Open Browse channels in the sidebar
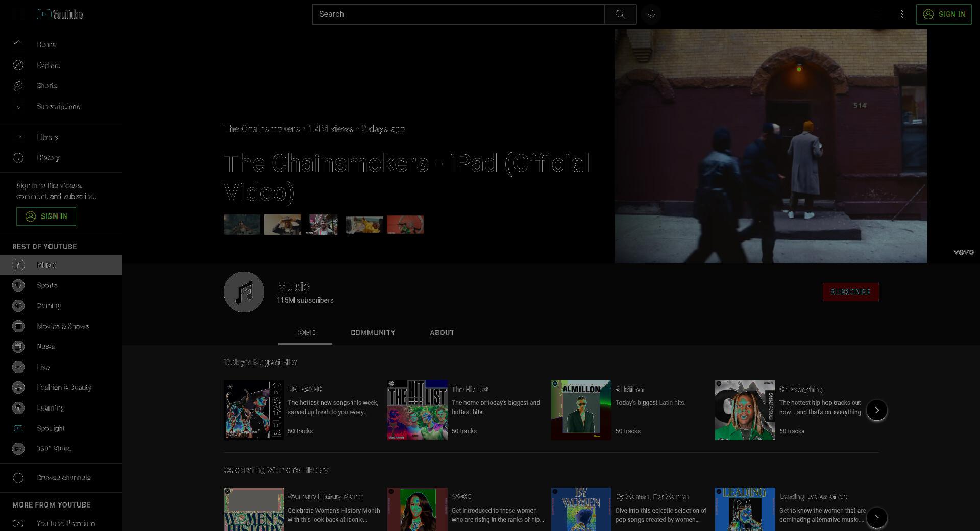The image size is (980, 531). coord(61,478)
